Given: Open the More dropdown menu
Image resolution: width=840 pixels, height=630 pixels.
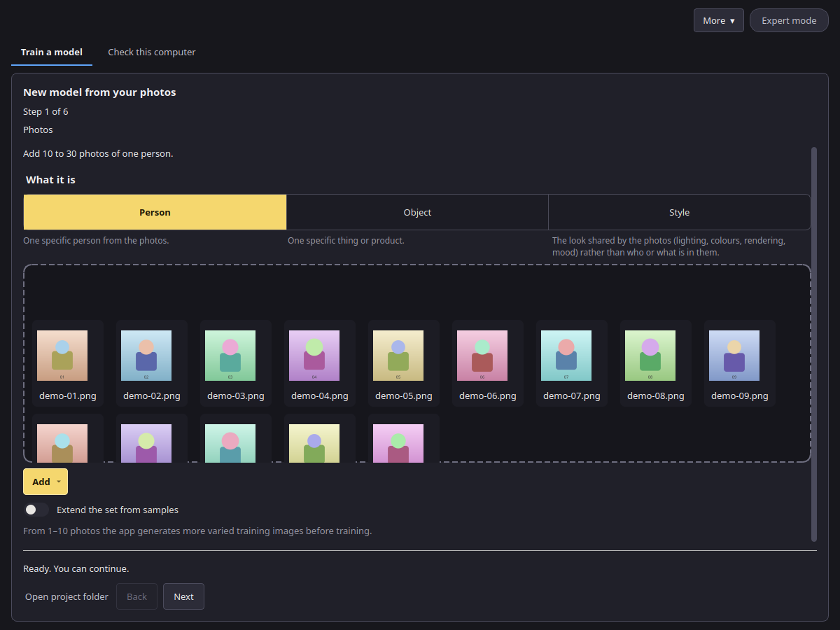Looking at the screenshot, I should [719, 20].
